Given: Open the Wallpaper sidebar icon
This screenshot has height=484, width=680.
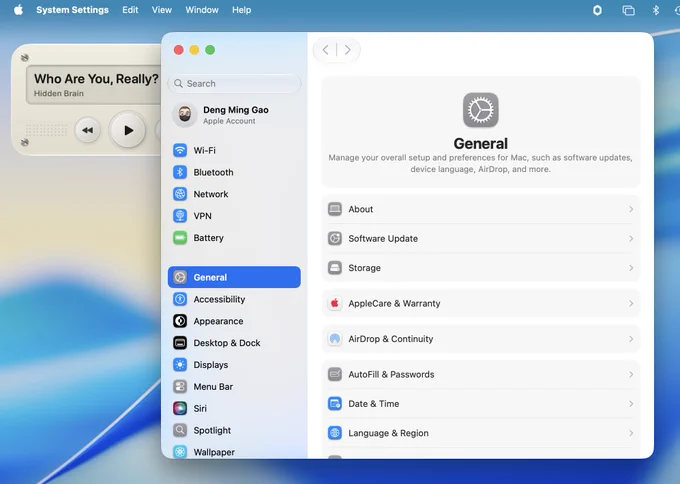Looking at the screenshot, I should (x=180, y=452).
